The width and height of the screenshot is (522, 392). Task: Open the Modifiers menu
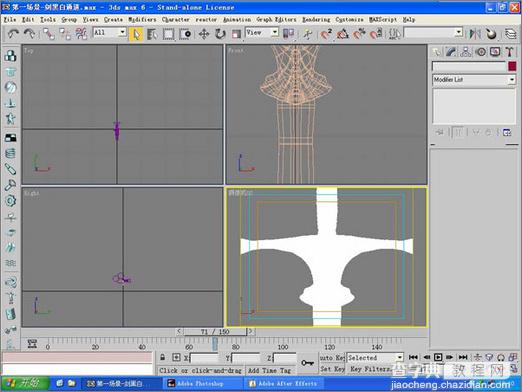(x=142, y=20)
